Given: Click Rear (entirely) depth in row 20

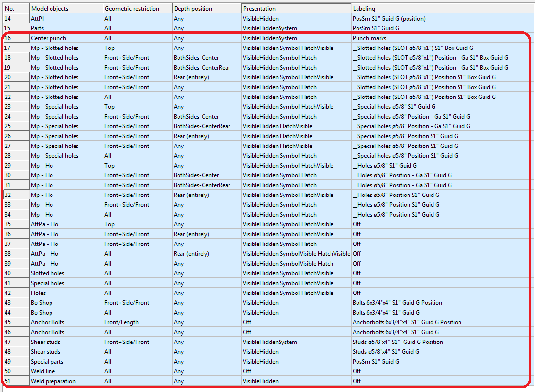Looking at the screenshot, I should coord(207,77).
